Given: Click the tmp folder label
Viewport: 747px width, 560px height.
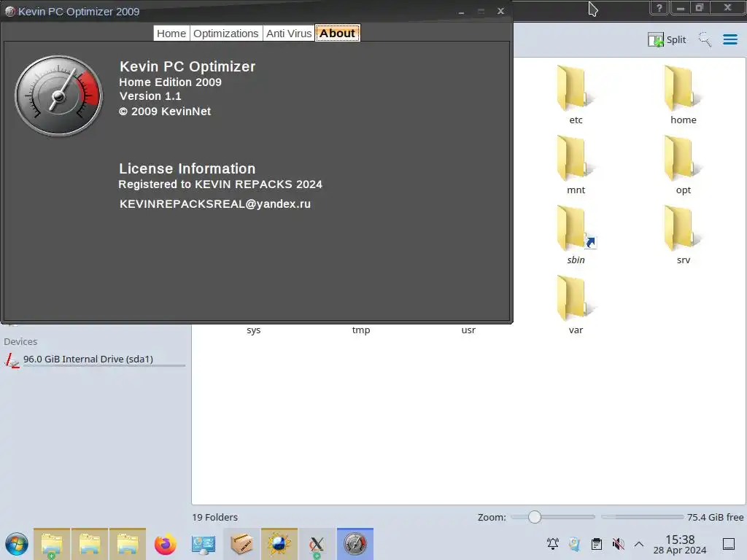Looking at the screenshot, I should (x=360, y=330).
